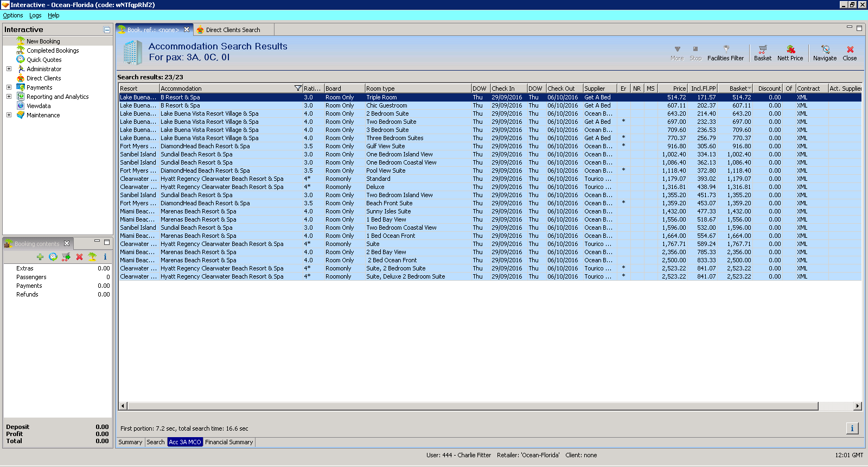Screen dimensions: 868x467
Task: Select Direct Clients in the tree
Action: 44,78
